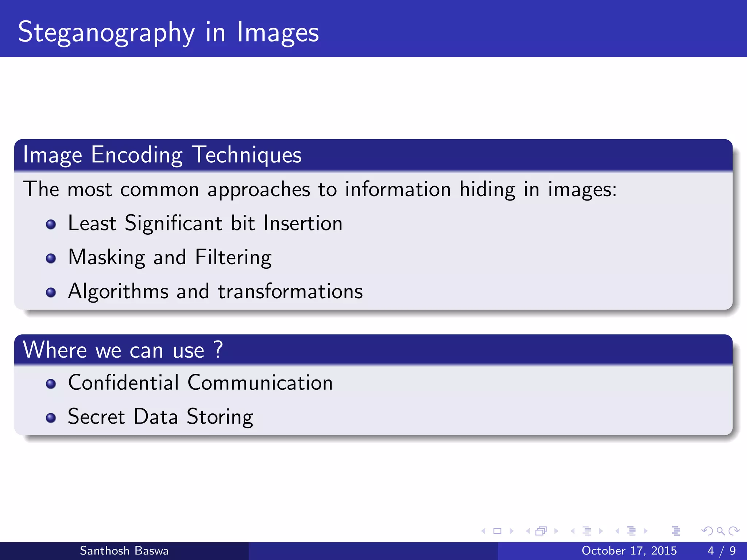747x560 pixels.
Task: Click the 'Santhosh Baswa' author footer
Action: (124, 551)
